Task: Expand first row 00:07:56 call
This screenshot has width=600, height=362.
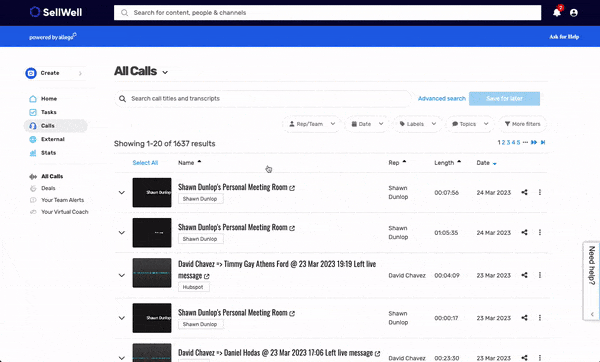Action: click(x=122, y=192)
